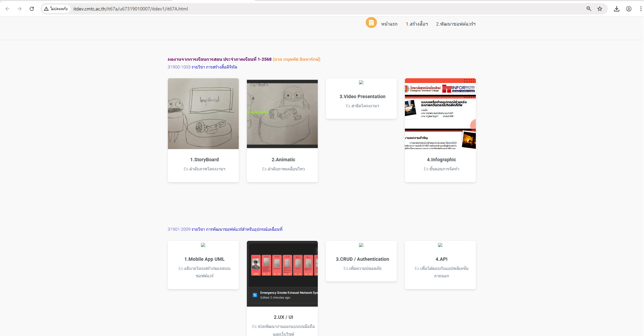This screenshot has height=336, width=644.
Task: Click the browser back arrow
Action: pyautogui.click(x=7, y=9)
